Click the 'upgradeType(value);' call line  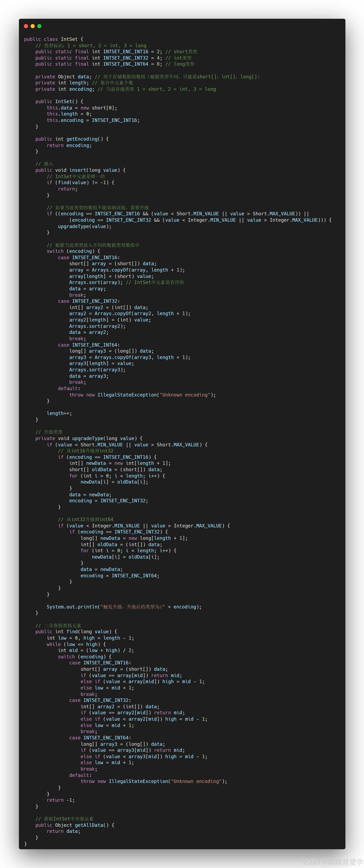click(84, 226)
